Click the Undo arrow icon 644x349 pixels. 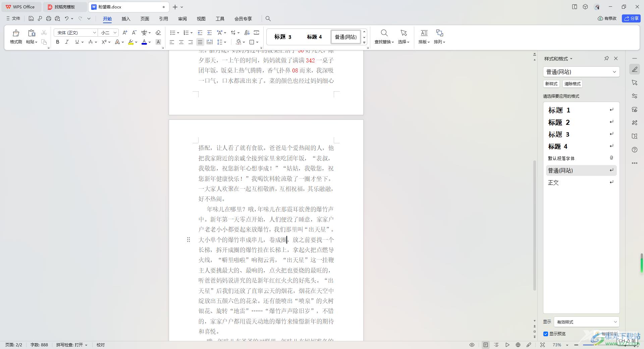pos(67,19)
